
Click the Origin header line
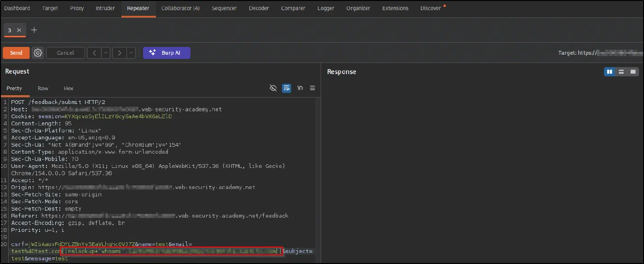click(x=133, y=187)
